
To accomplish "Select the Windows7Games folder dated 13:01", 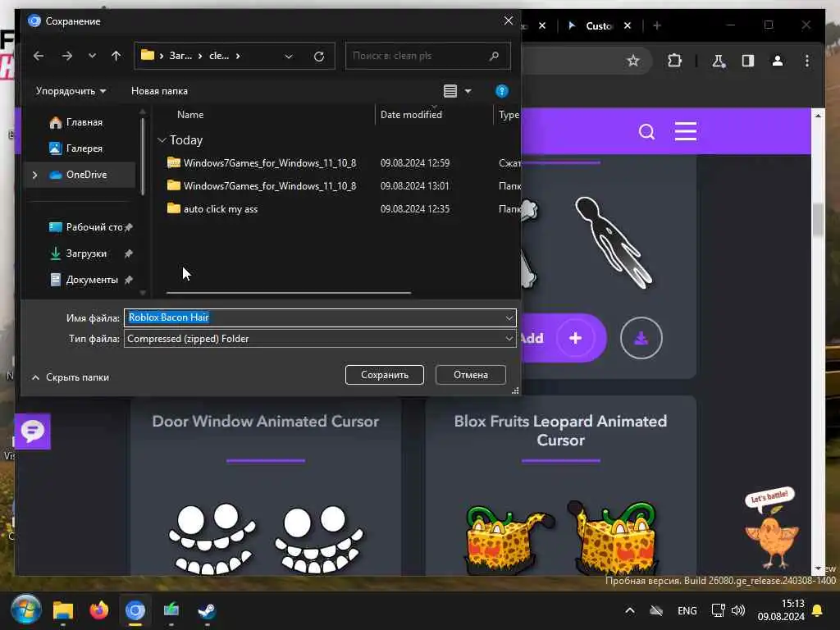I will click(x=261, y=186).
